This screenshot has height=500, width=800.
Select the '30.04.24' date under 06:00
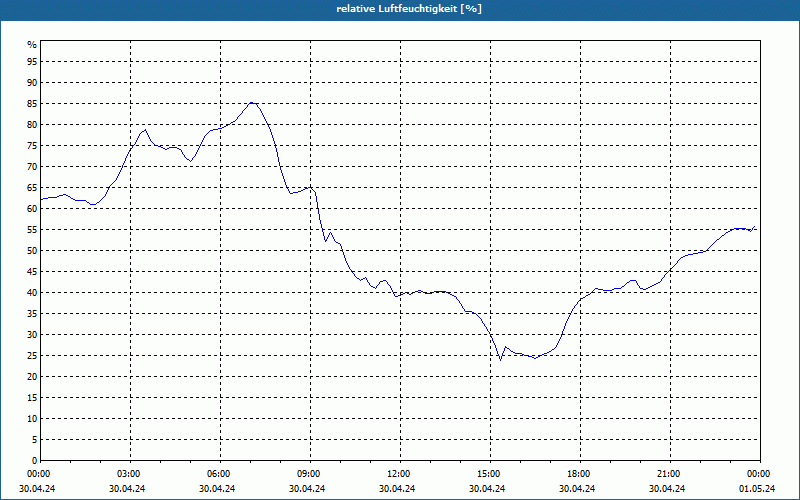pyautogui.click(x=217, y=488)
